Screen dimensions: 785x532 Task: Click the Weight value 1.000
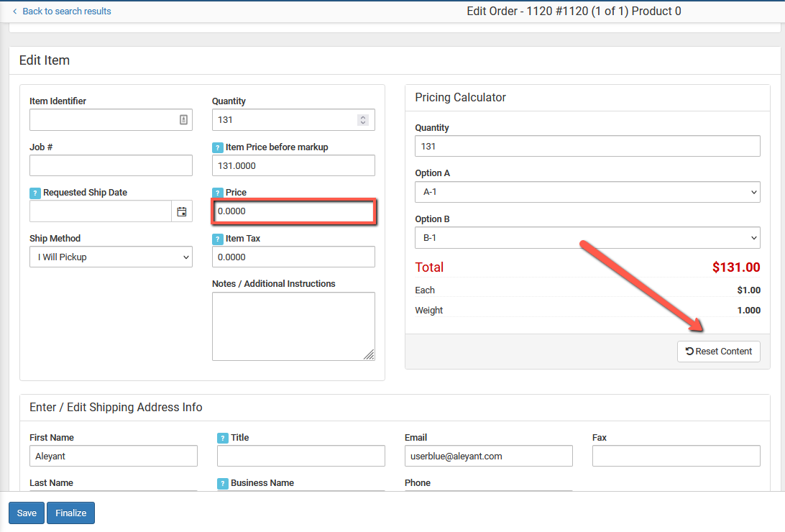(x=748, y=311)
